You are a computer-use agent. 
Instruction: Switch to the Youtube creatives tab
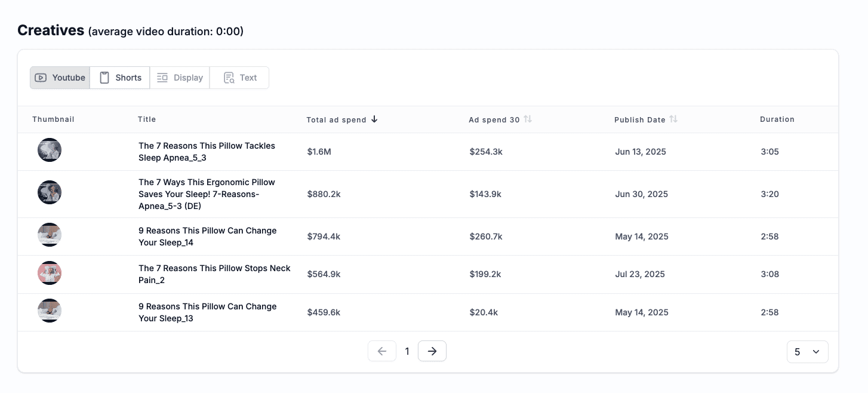[60, 78]
